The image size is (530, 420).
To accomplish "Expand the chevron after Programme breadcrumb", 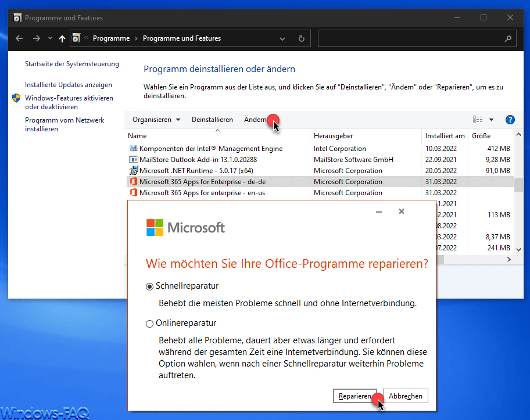I will (x=136, y=38).
